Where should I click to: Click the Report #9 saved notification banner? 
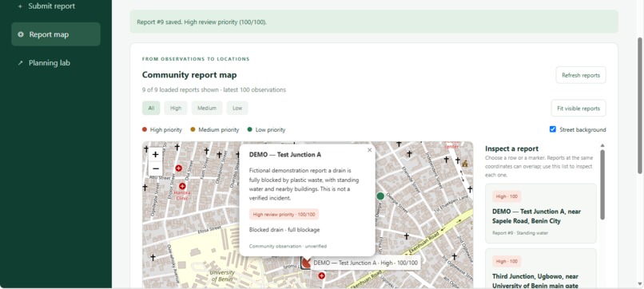[374, 22]
